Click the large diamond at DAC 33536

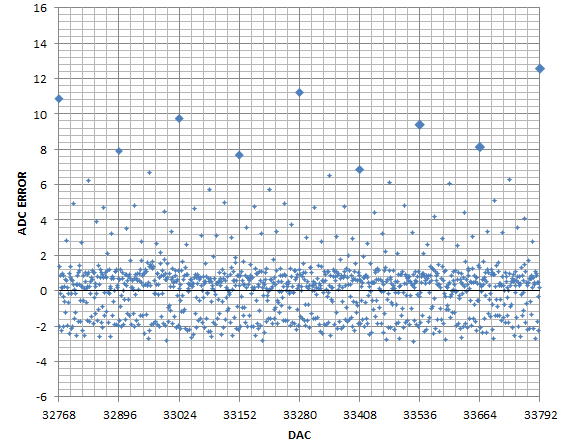coord(419,125)
